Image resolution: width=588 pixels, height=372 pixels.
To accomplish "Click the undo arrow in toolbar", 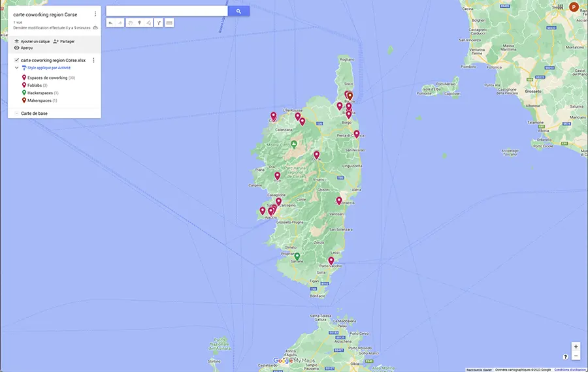I will [x=110, y=23].
